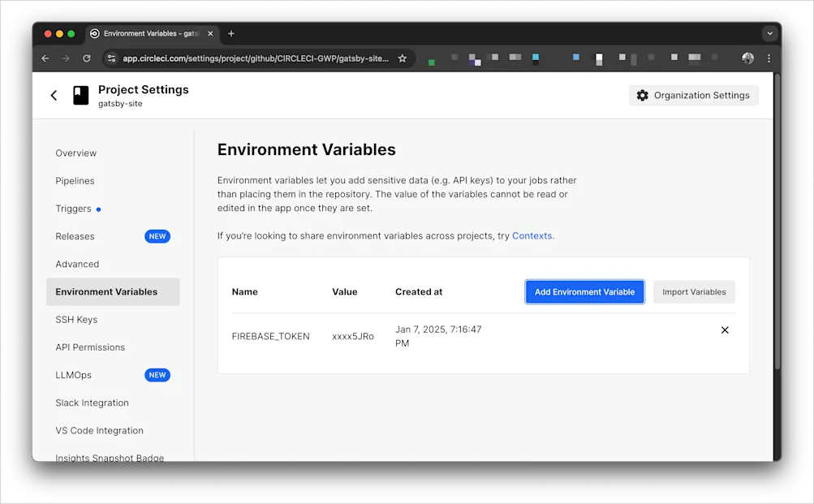
Task: Select SSH Keys in the sidebar
Action: 76,320
